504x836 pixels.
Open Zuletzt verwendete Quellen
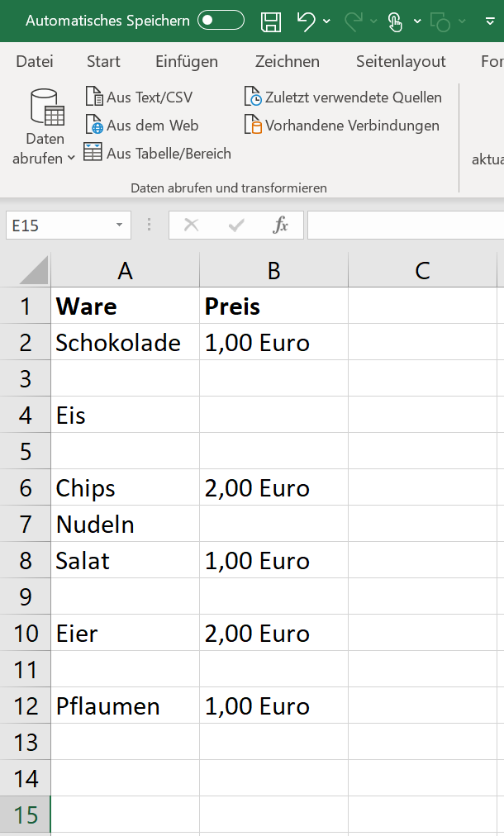344,97
